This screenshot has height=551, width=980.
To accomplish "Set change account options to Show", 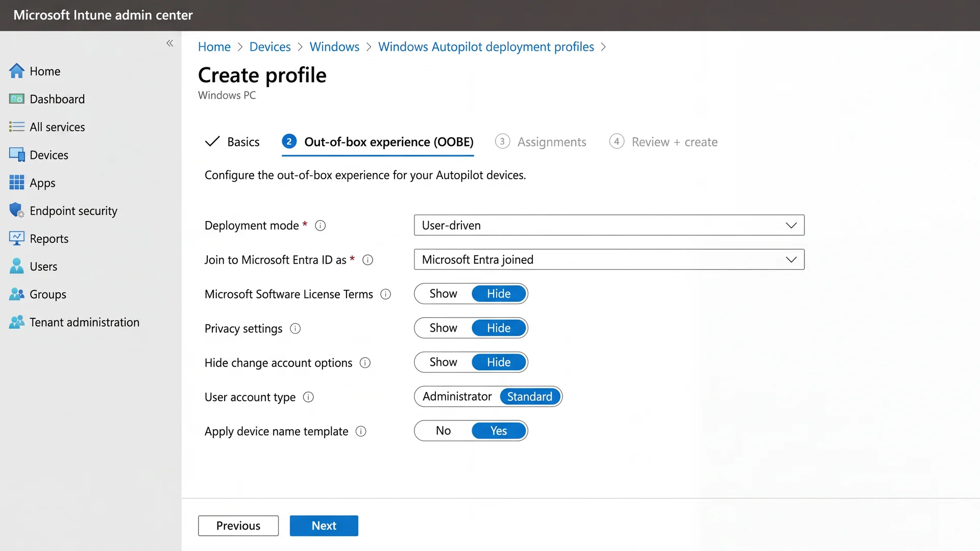I will tap(443, 362).
